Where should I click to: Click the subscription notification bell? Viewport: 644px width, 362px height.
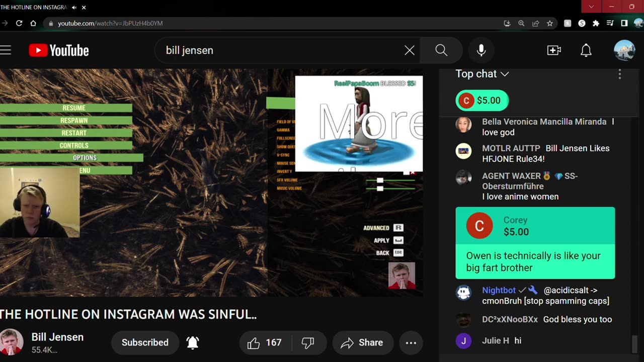pos(193,343)
